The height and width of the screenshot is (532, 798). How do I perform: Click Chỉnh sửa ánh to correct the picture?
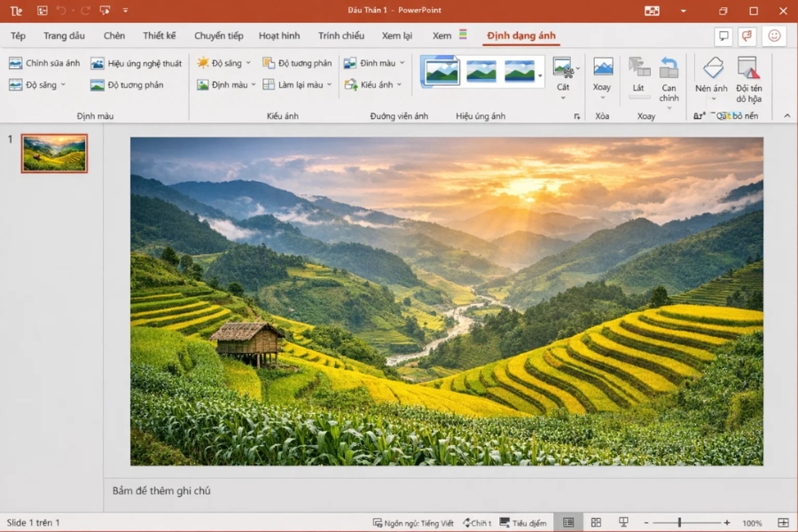coord(44,63)
